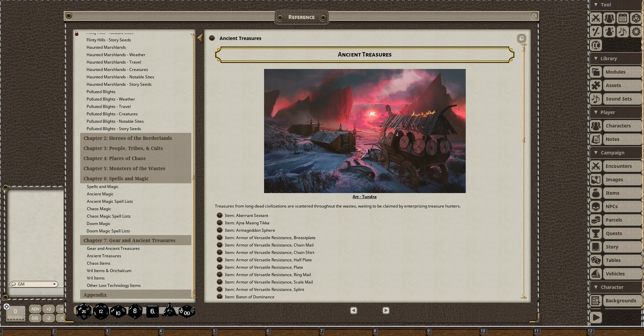Collapse the Tool sidebar section
This screenshot has width=644, height=336.
[596, 5]
